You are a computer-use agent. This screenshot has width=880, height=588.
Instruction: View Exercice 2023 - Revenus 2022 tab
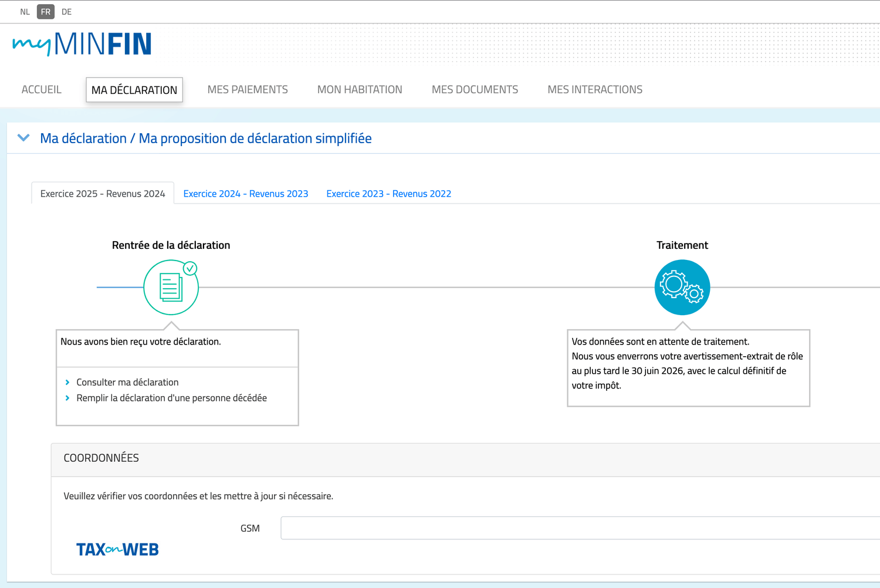(388, 194)
